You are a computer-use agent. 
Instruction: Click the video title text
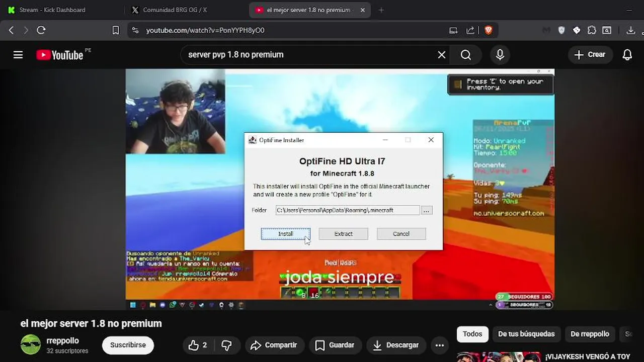(91, 323)
